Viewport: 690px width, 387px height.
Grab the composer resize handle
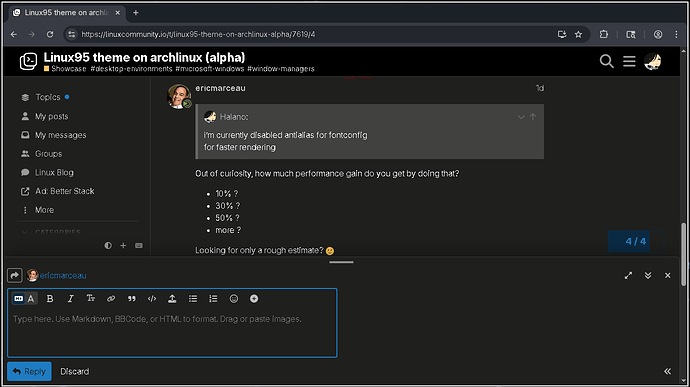click(341, 262)
